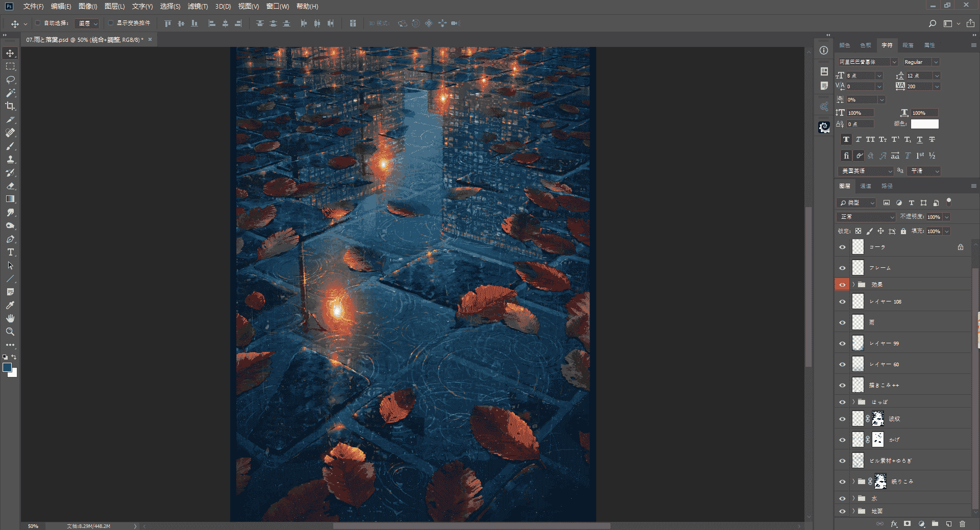Viewport: 980px width, 530px height.
Task: Switch to the 段落 panel tab
Action: point(908,45)
